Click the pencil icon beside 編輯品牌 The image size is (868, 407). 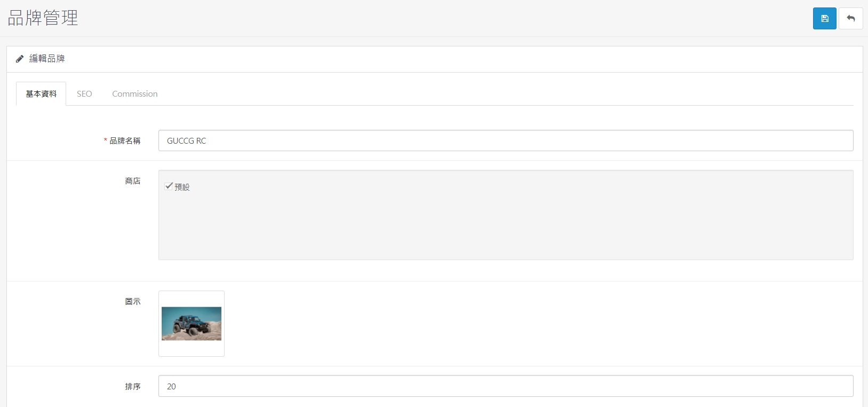coord(20,59)
